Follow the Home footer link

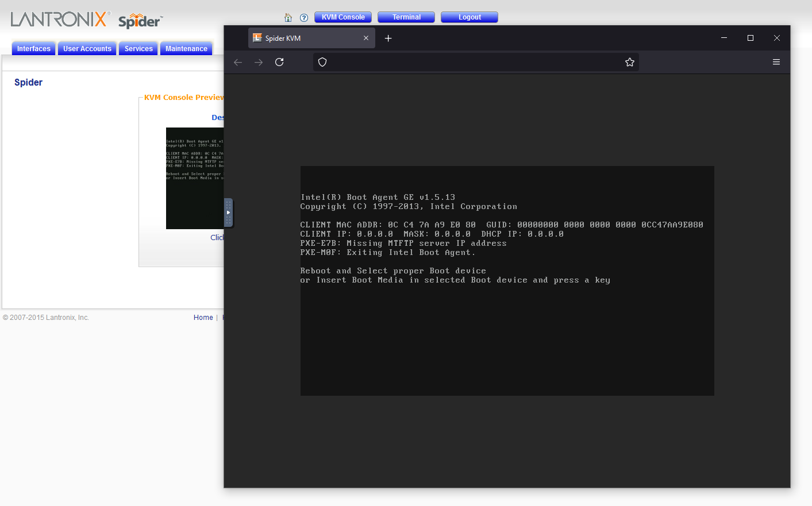pyautogui.click(x=203, y=318)
